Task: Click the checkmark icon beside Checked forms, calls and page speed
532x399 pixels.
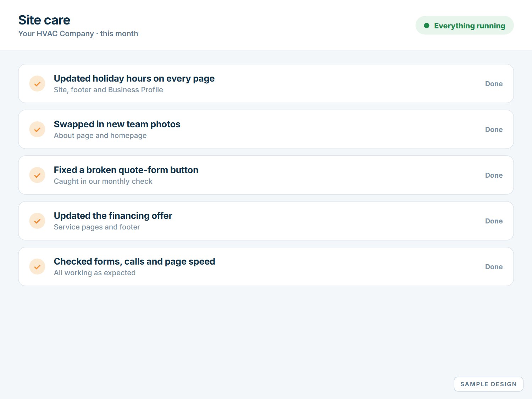Action: click(x=37, y=267)
